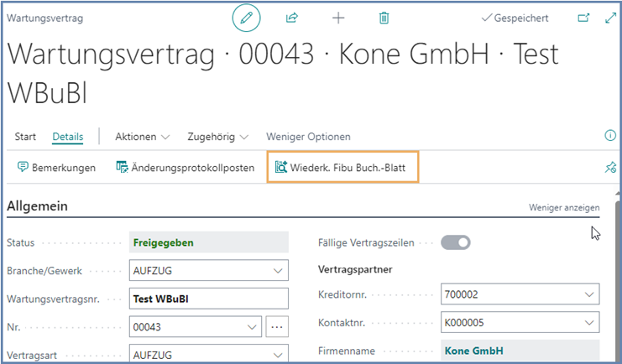Click Wiederk. Fibu Buch.-Blatt button
622x364 pixels.
pos(341,168)
